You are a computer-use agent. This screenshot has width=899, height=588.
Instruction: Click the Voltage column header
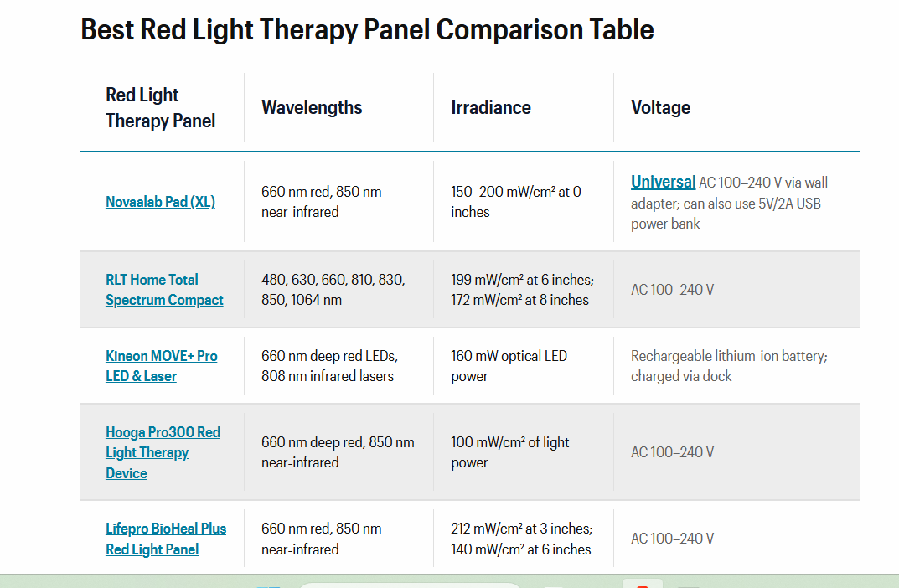(660, 107)
